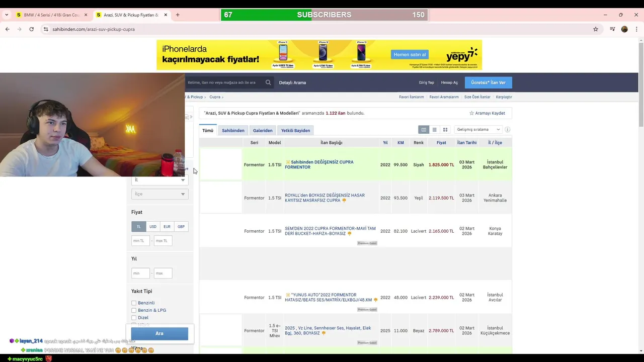Click the Yıl min field
Screen dimensions: 644x362
[140, 274]
